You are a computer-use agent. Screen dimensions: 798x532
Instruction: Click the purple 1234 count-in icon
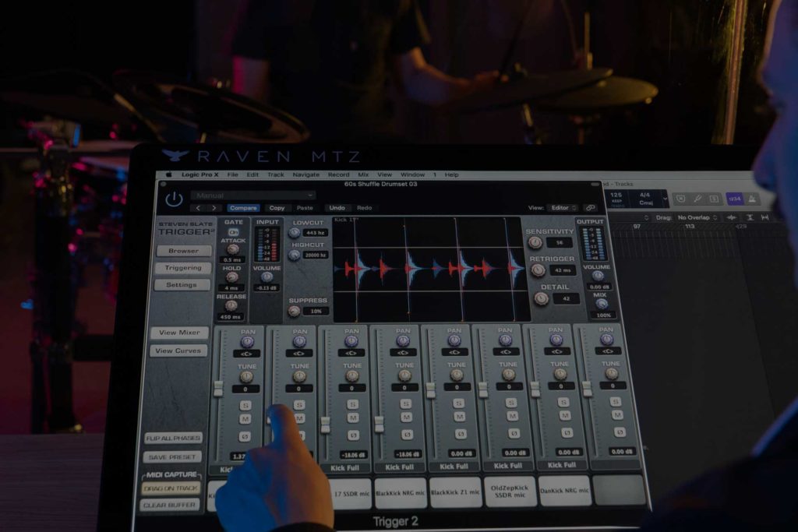[734, 199]
